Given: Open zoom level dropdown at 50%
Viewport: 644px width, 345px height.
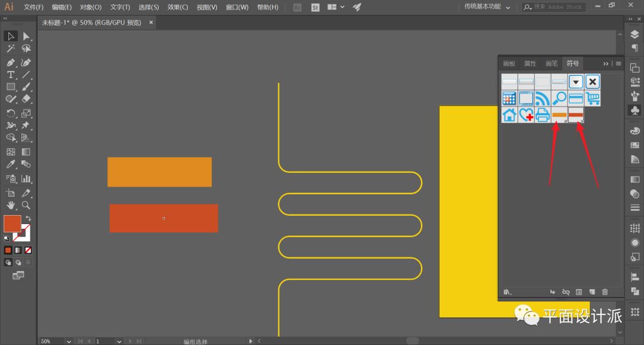Looking at the screenshot, I should 69,341.
